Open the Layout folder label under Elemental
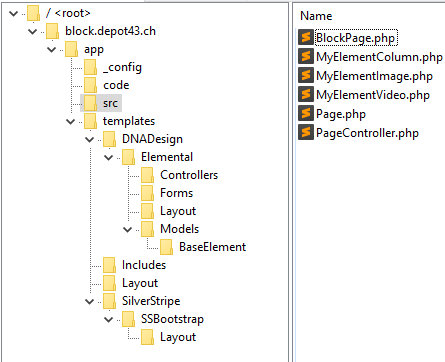Screen dimensions: 445x362 (178, 211)
